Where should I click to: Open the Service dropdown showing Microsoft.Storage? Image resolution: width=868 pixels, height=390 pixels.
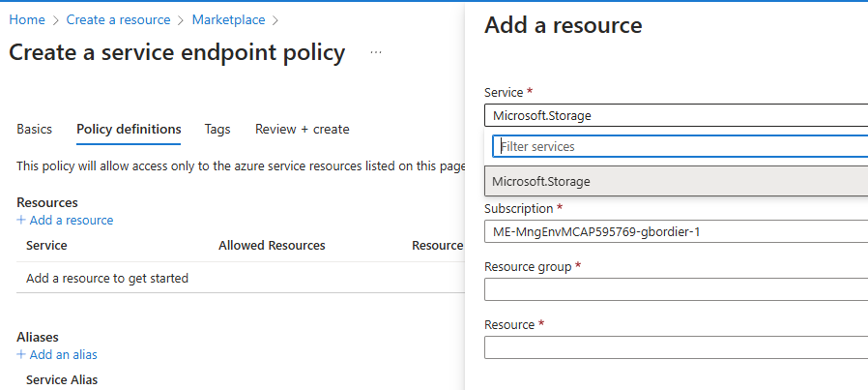point(676,116)
